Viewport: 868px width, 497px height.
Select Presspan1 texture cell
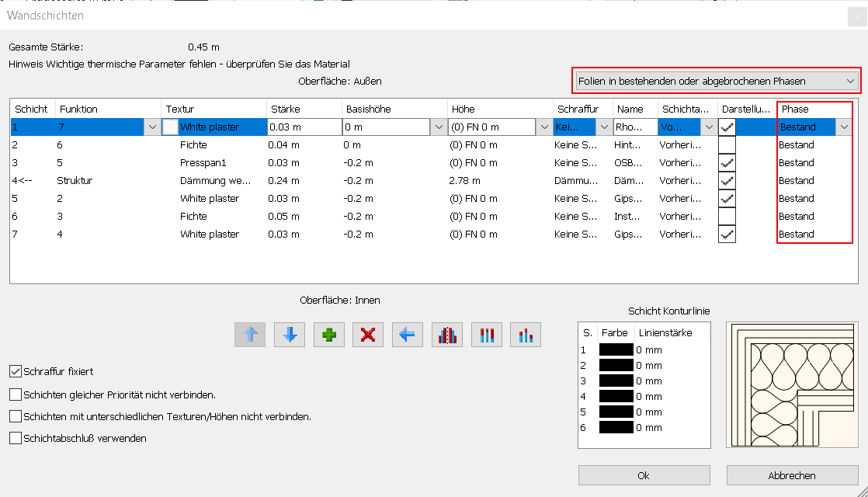click(x=203, y=163)
